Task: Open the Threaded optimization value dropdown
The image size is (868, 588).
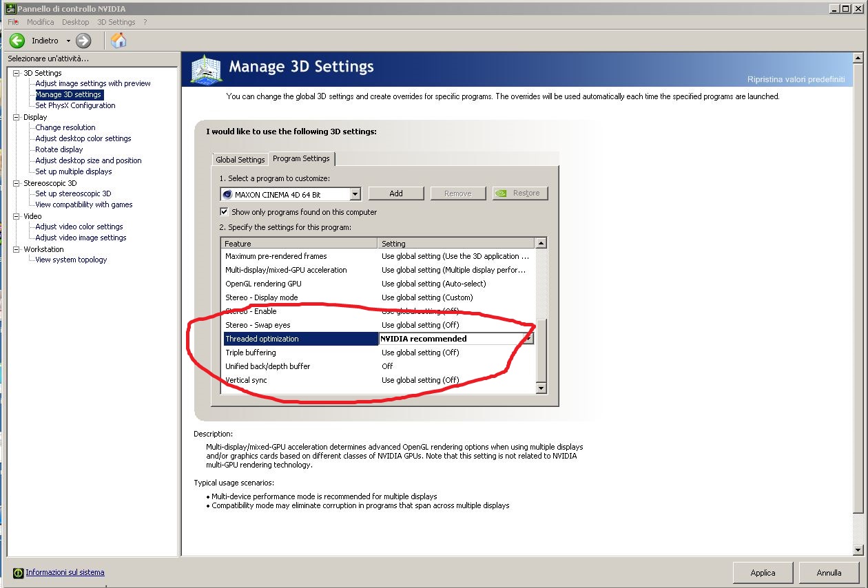Action: point(528,339)
